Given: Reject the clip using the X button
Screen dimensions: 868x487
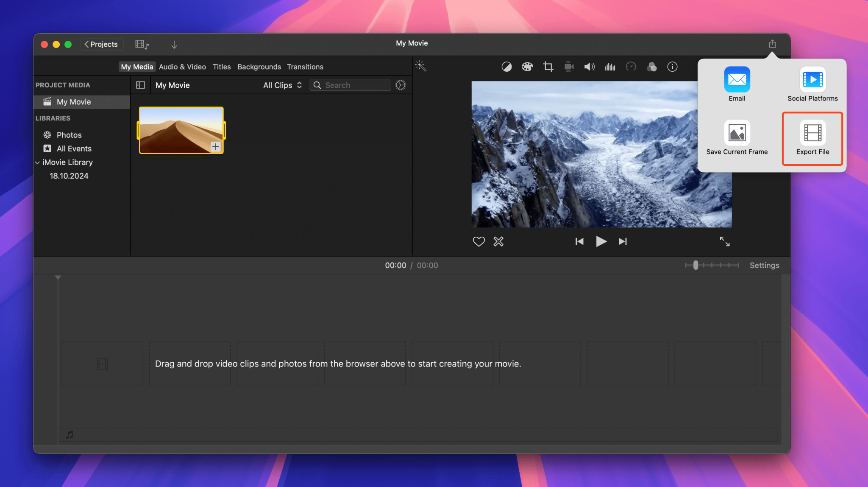Looking at the screenshot, I should click(498, 241).
